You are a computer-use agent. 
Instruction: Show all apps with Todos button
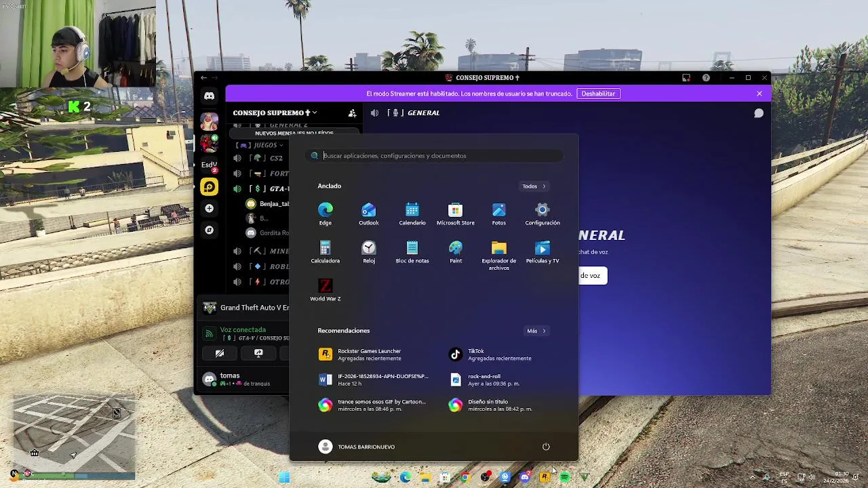tap(534, 186)
